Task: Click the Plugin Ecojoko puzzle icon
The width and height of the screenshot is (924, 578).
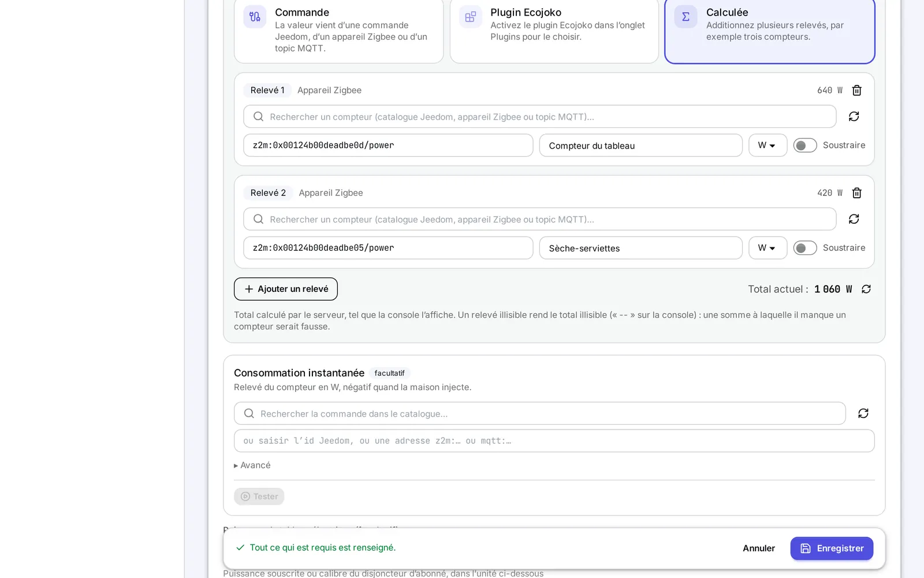Action: point(471,17)
